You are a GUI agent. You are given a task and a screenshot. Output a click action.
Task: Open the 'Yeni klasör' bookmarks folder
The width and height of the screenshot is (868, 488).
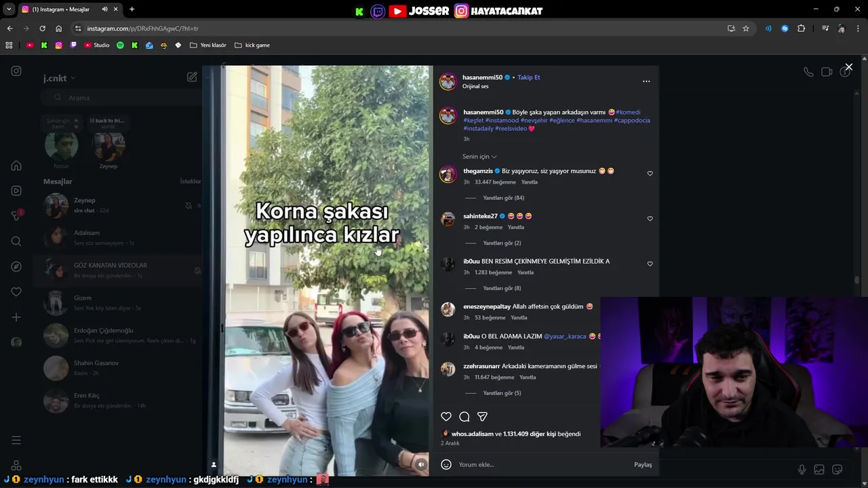point(208,45)
